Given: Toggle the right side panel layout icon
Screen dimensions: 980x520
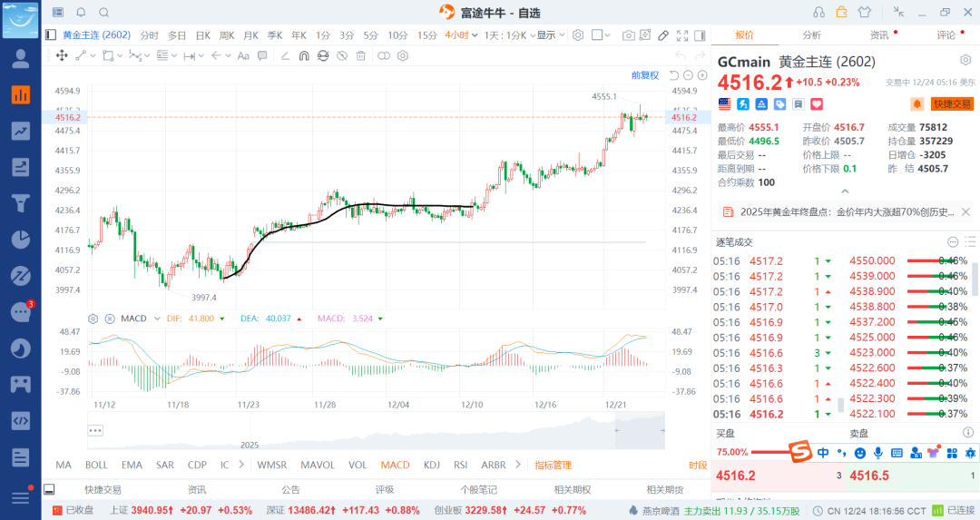Looking at the screenshot, I should coord(700,35).
